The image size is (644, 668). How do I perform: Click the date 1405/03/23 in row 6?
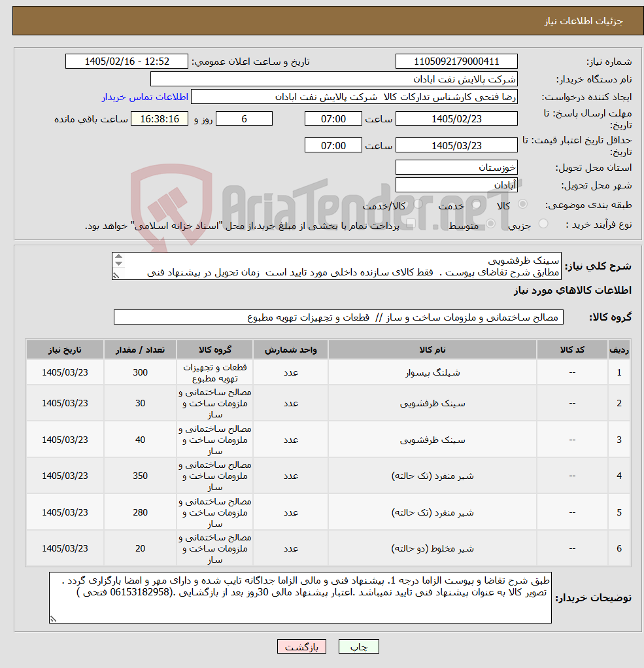point(65,549)
